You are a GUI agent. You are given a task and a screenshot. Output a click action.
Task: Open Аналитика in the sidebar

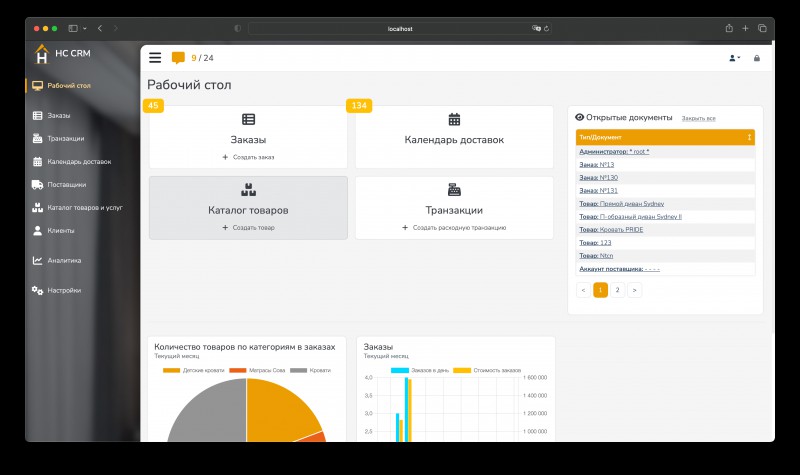[64, 261]
